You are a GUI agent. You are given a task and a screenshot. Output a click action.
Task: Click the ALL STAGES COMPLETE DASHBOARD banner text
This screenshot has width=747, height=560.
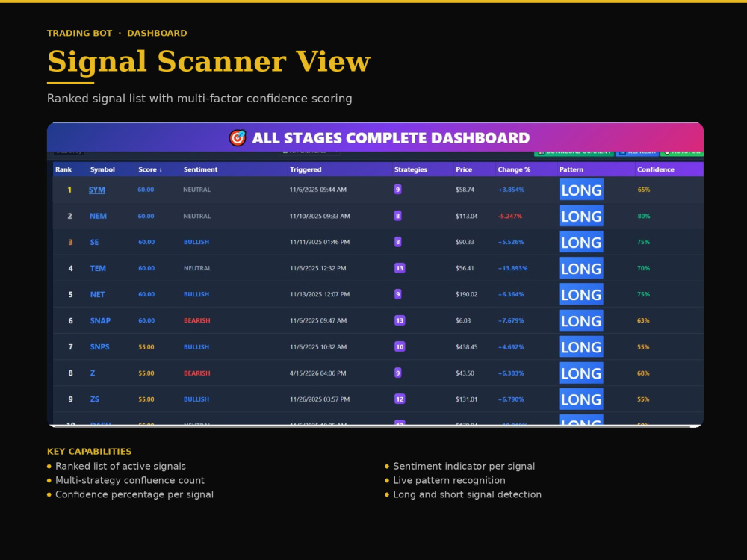coord(391,138)
